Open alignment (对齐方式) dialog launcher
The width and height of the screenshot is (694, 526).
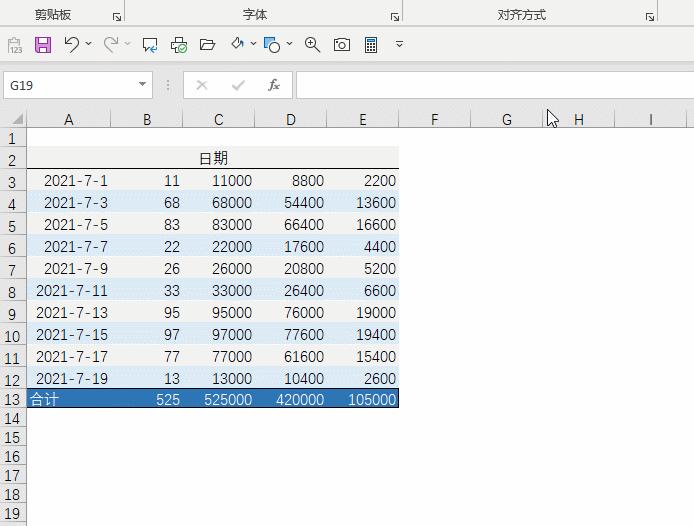tap(649, 17)
